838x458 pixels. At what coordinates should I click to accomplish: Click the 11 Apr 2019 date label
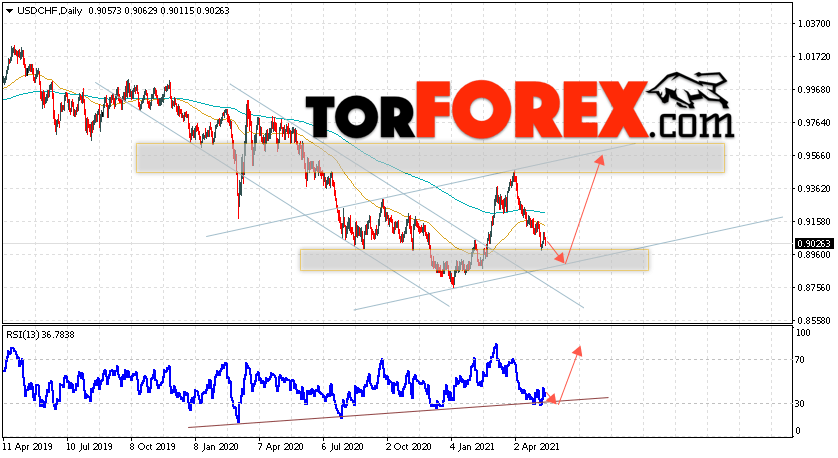point(26,446)
